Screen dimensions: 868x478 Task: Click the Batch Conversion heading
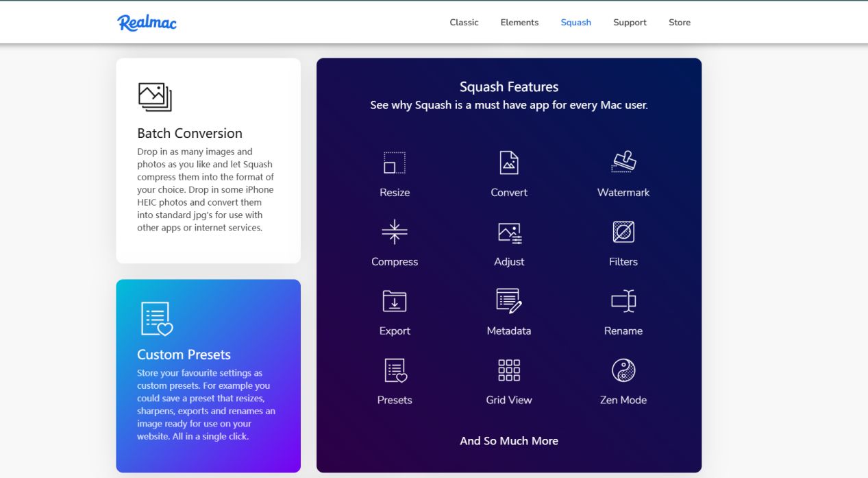click(x=190, y=134)
